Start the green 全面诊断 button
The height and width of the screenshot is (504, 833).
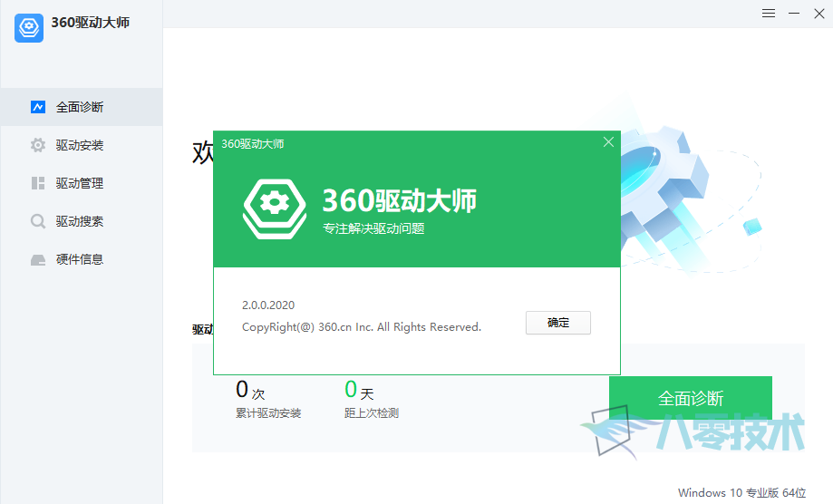coord(690,398)
